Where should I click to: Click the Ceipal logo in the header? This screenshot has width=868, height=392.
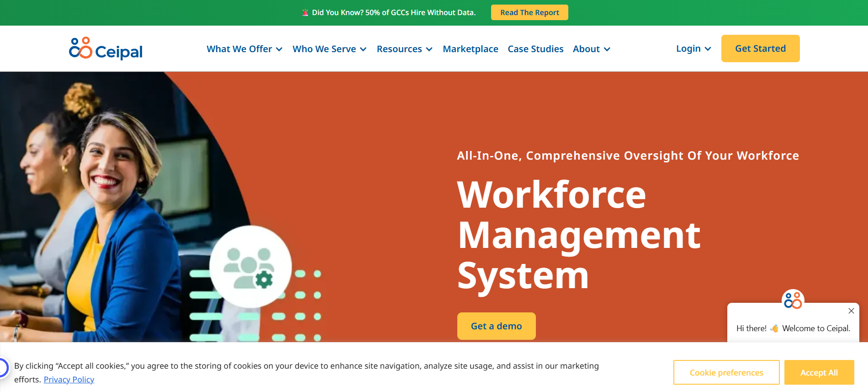[x=106, y=48]
